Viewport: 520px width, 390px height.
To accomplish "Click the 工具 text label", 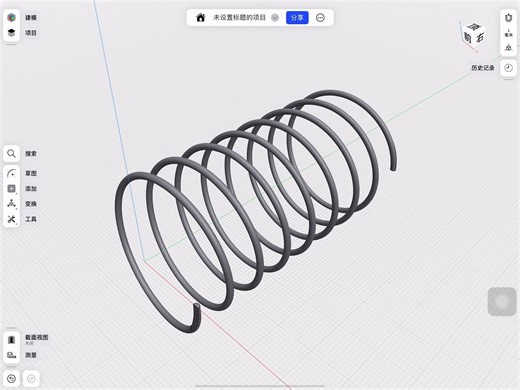I will click(x=31, y=219).
